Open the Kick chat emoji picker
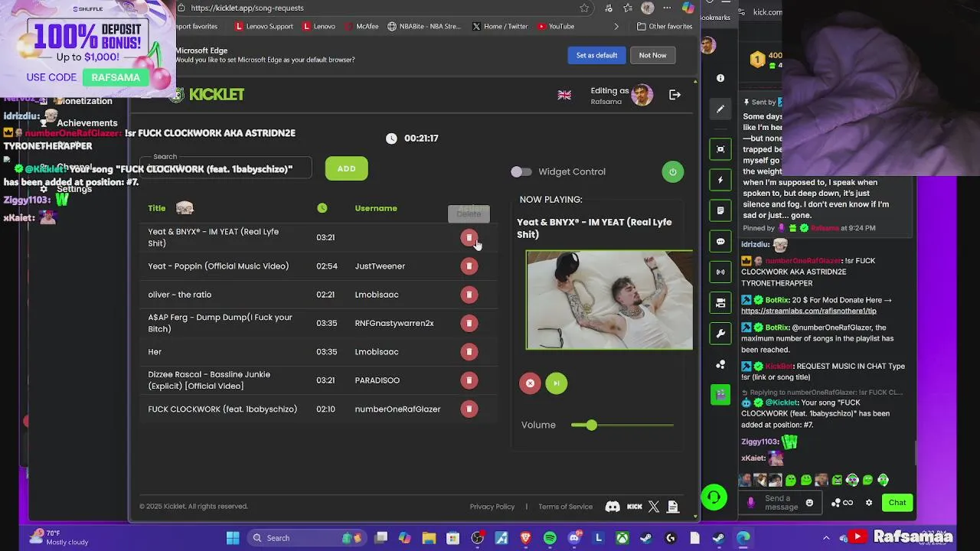Image resolution: width=980 pixels, height=551 pixels. [x=809, y=503]
